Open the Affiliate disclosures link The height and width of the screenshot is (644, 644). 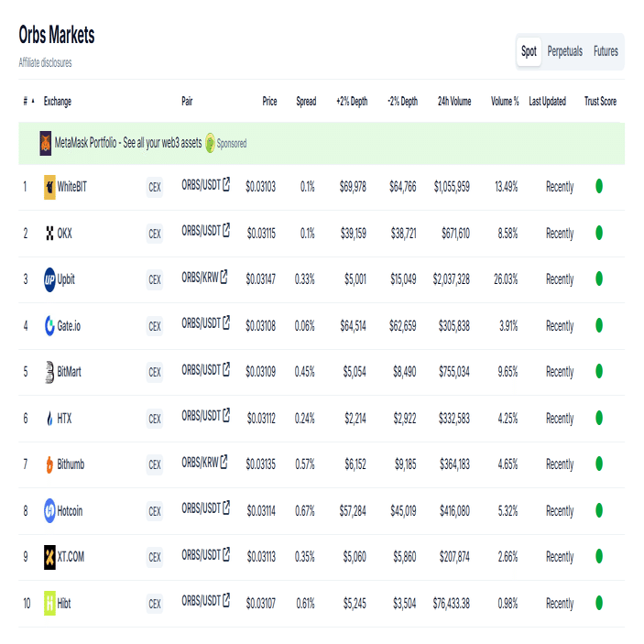[x=45, y=63]
